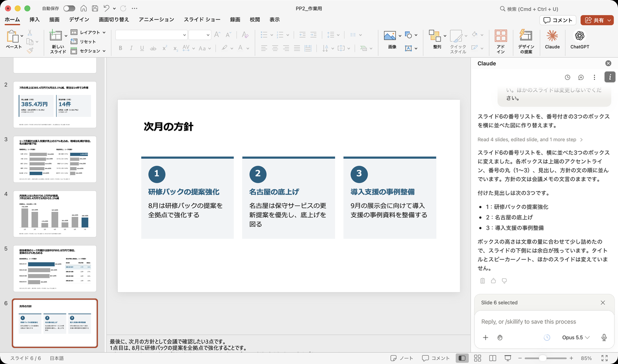Open the Opus 5.5 model dropdown

576,338
